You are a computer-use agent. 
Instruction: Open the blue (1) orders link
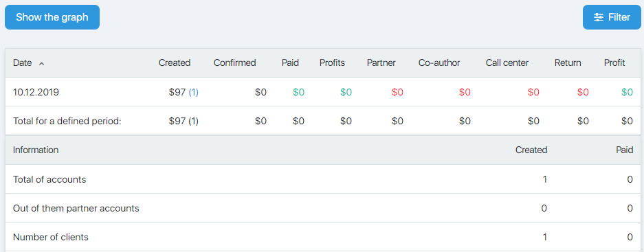point(193,92)
